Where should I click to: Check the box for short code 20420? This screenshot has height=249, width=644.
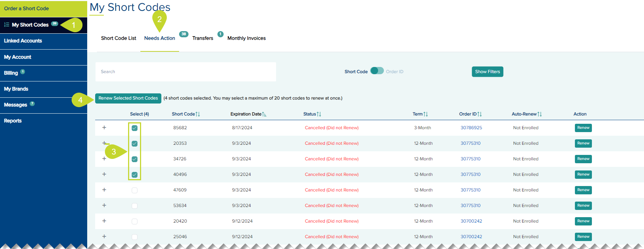coord(135,221)
